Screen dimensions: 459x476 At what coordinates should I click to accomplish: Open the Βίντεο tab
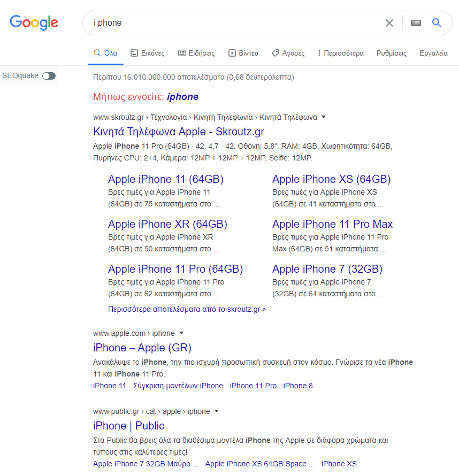click(243, 53)
